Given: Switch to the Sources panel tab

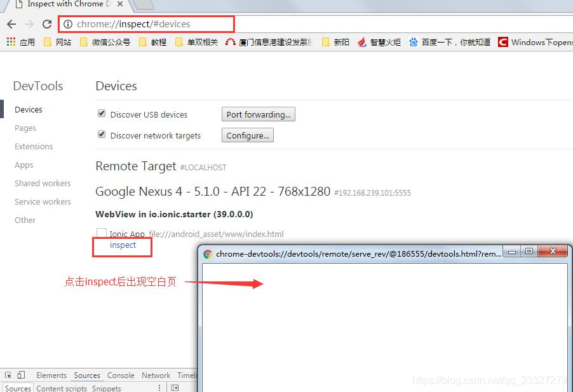Looking at the screenshot, I should pyautogui.click(x=87, y=375).
